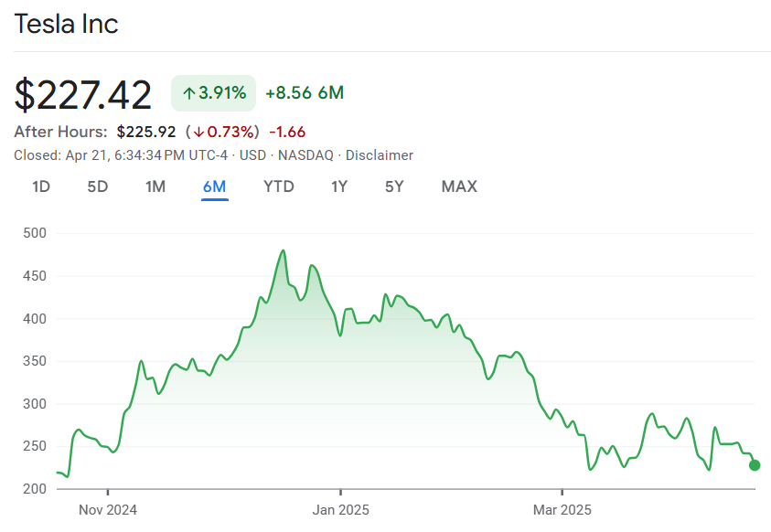Screen dimensions: 771x532
Task: Click the 3.91% percentage change badge
Action: click(x=213, y=93)
